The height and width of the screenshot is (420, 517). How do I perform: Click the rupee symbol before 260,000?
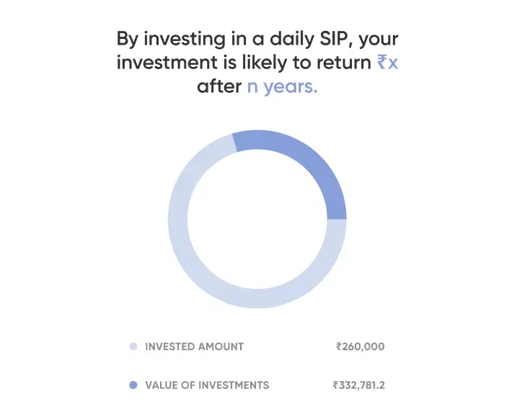tap(339, 347)
